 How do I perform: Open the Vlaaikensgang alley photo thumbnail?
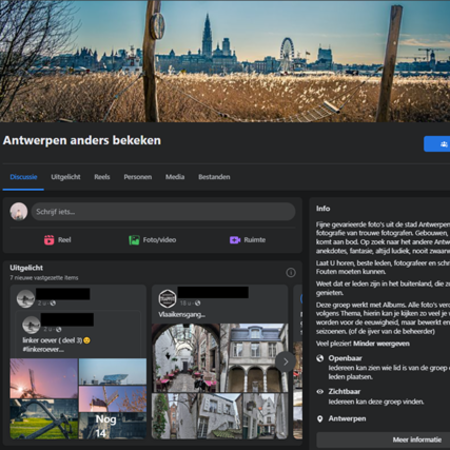[186, 358]
